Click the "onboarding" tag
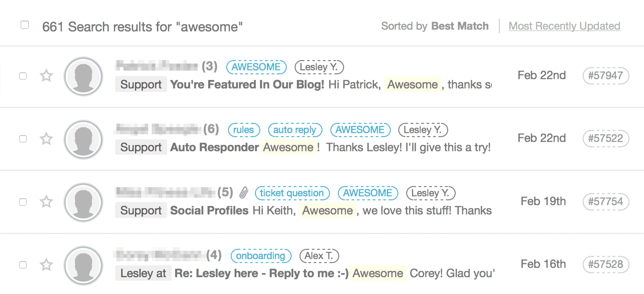 click(261, 256)
